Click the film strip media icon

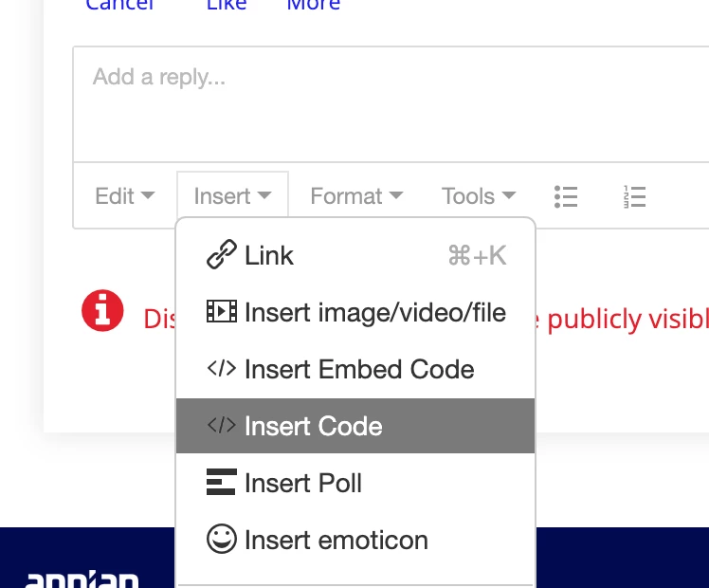pos(222,311)
